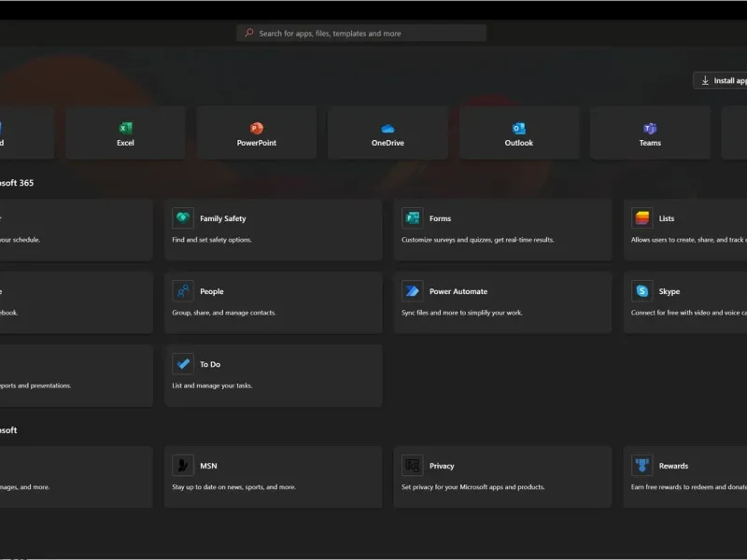Click the Rewards card title
Screen dimensions: 747x560
[673, 466]
